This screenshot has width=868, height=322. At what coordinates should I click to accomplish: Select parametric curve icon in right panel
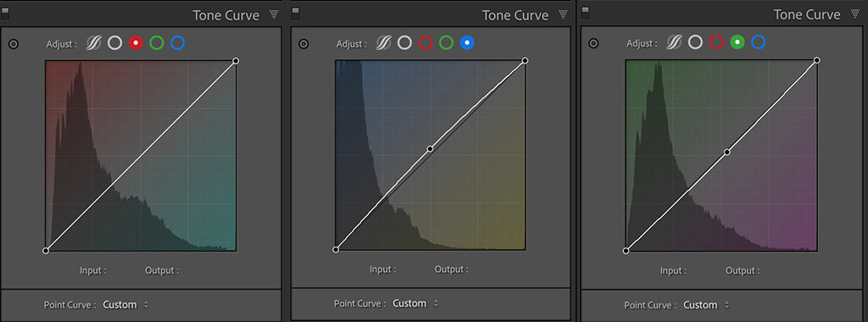(x=674, y=42)
